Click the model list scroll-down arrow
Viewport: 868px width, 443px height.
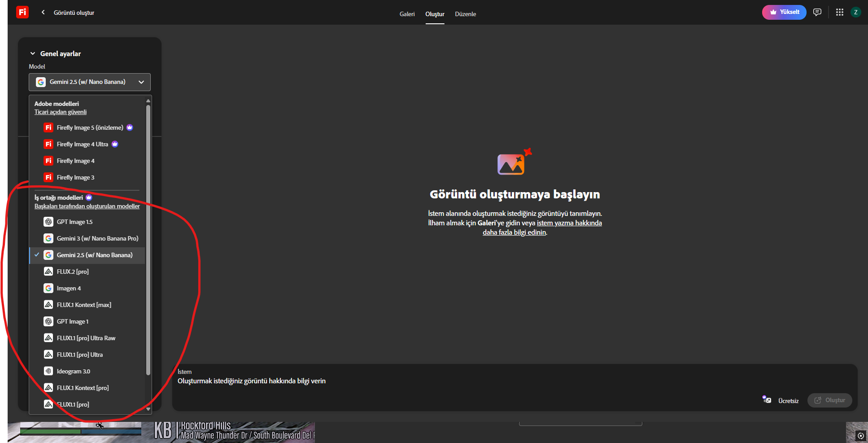(148, 409)
